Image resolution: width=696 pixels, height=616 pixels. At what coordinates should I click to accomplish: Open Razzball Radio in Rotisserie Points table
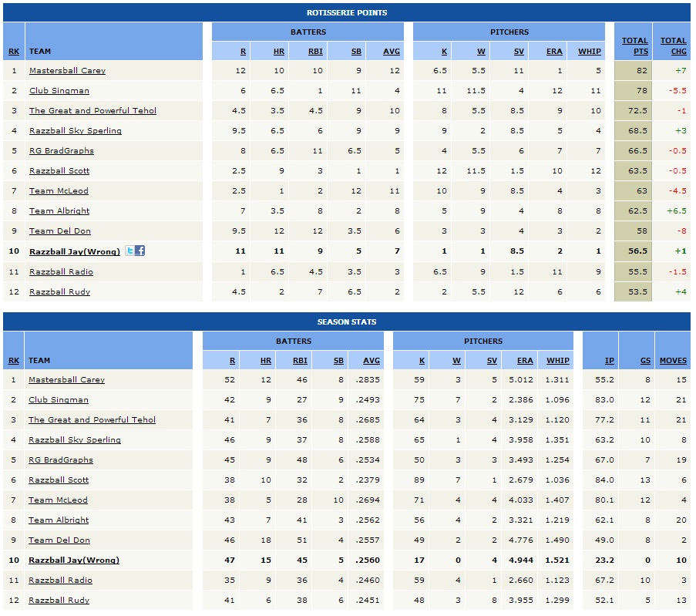pos(61,272)
